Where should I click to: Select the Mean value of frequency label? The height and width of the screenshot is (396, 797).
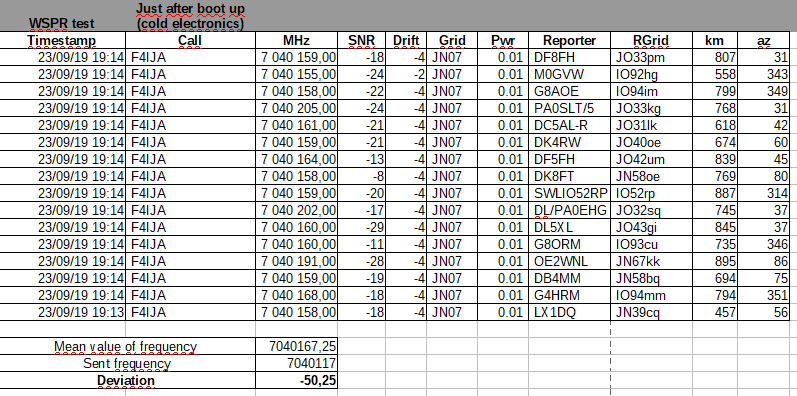126,347
